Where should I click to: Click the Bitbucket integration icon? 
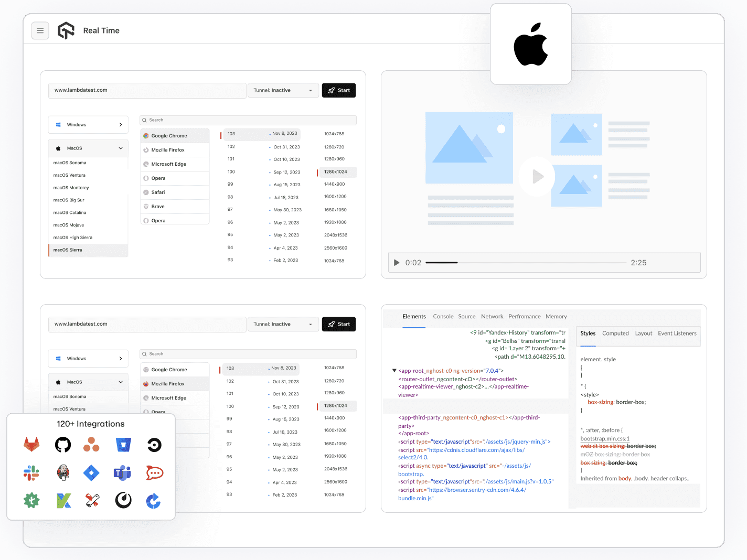[x=123, y=444]
